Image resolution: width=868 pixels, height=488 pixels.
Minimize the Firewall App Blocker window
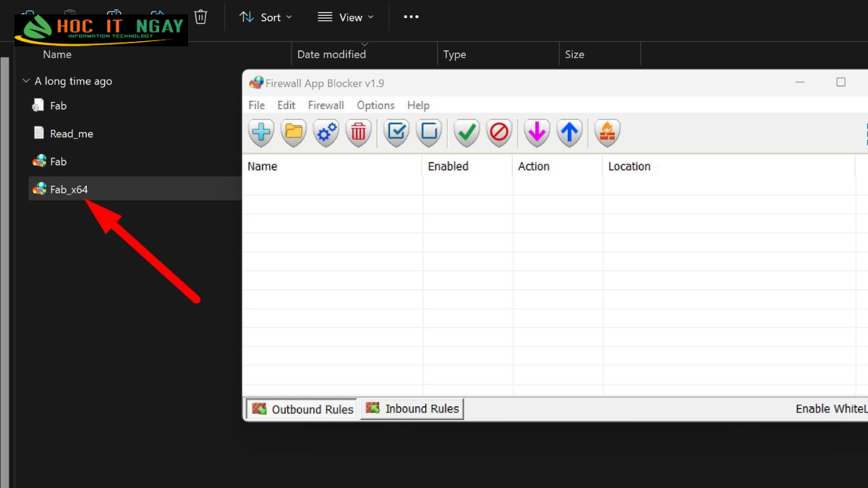(x=800, y=82)
